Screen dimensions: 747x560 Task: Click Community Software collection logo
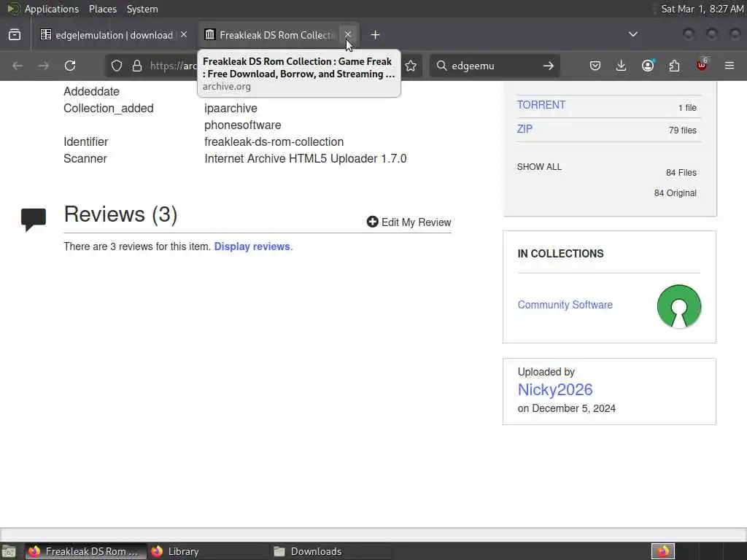pos(679,306)
